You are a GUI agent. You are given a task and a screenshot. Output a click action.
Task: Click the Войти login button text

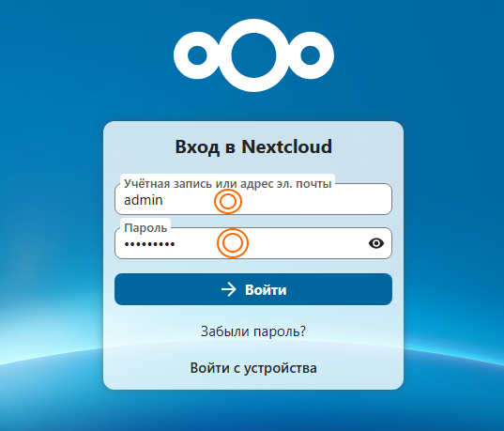pos(266,289)
